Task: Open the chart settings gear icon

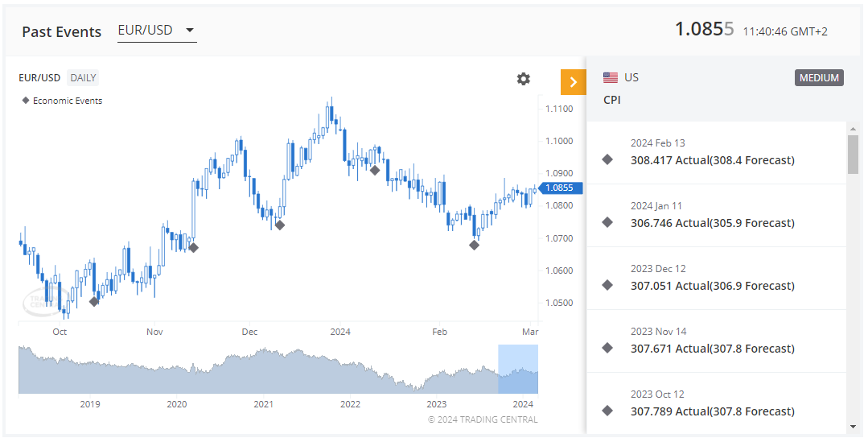Action: pyautogui.click(x=523, y=79)
